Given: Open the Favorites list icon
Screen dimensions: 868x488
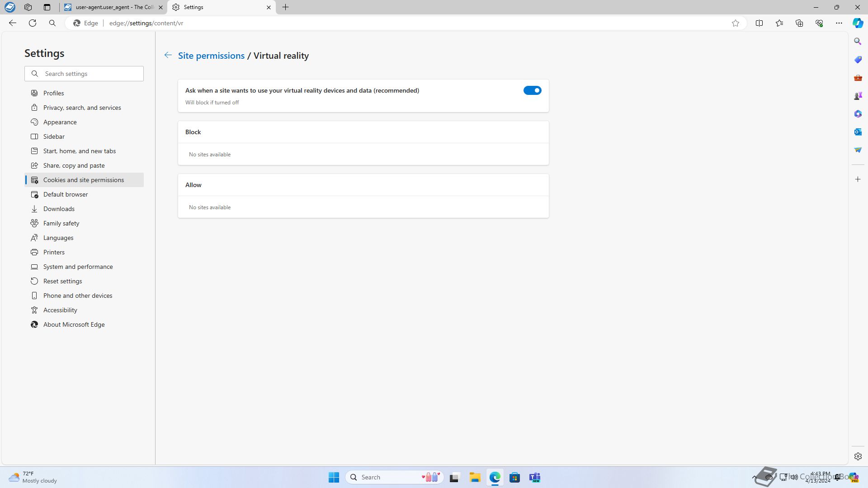Looking at the screenshot, I should click(x=779, y=23).
